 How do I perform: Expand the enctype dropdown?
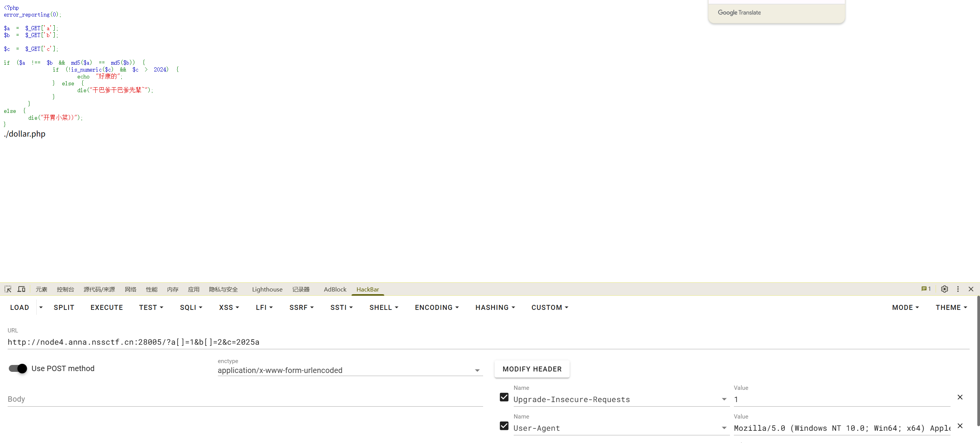click(x=477, y=370)
